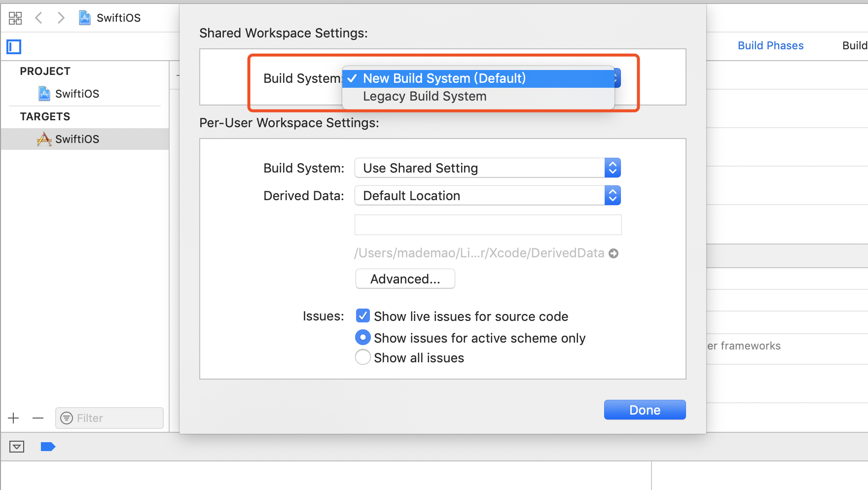
Task: Open the Advanced... settings
Action: coord(405,279)
